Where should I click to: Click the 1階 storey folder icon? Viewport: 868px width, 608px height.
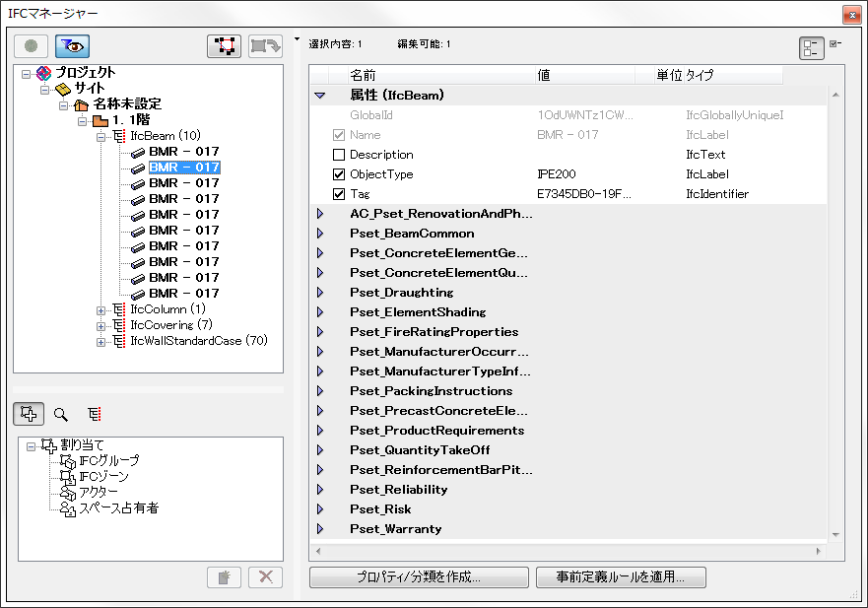pyautogui.click(x=100, y=120)
